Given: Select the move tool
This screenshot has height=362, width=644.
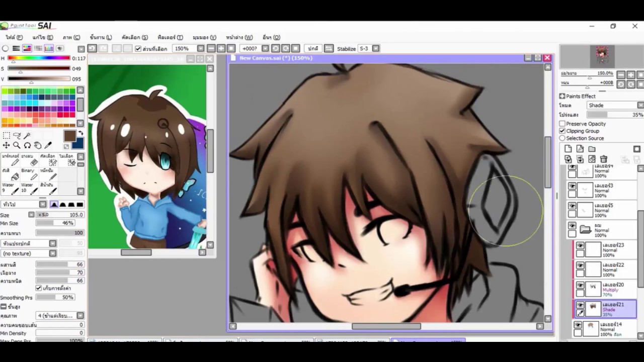Looking at the screenshot, I should point(6,145).
